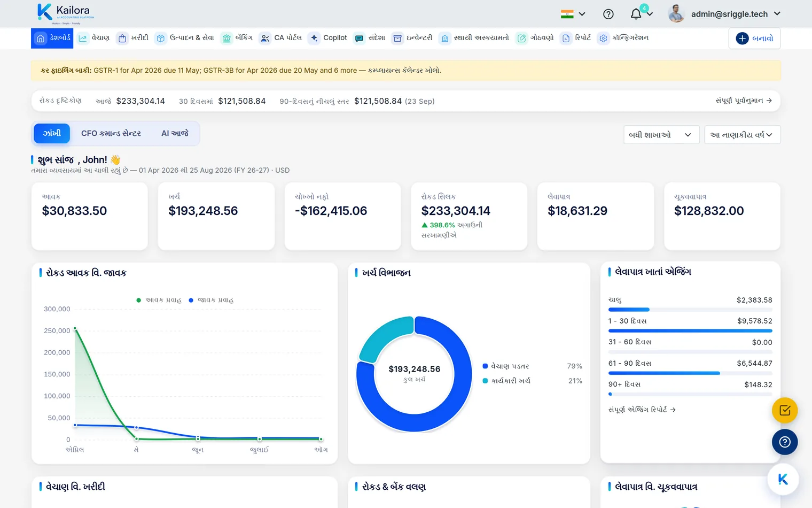Switch to the CFO કમાન્ડ સેન્ટર tab

coord(111,133)
